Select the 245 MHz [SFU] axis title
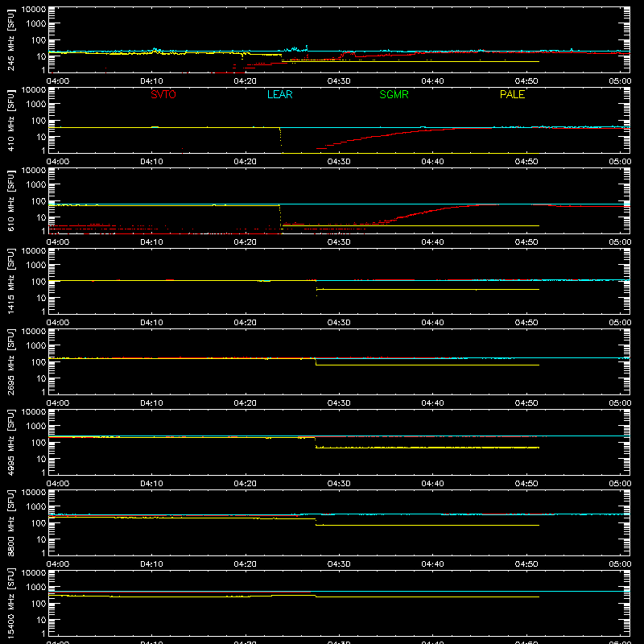 11,39
